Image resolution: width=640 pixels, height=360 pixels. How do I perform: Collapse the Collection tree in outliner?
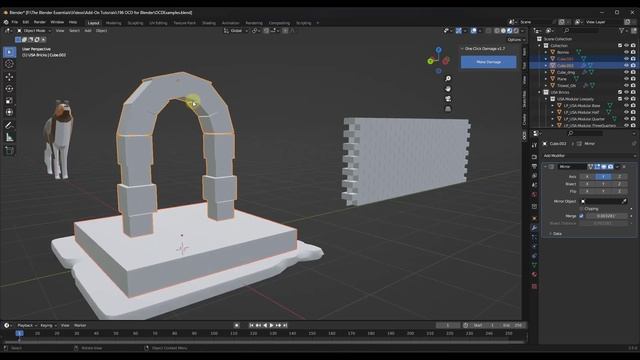pyautogui.click(x=540, y=46)
